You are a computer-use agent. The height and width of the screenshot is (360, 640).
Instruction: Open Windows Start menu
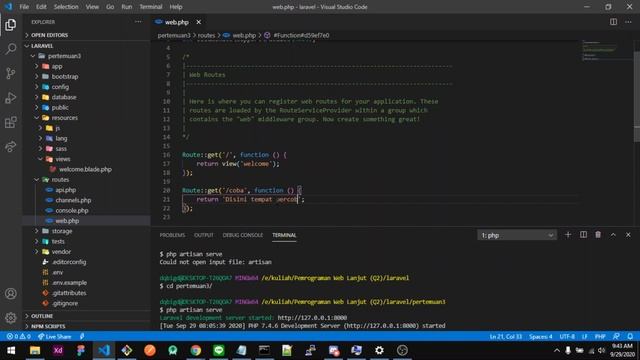tap(11, 350)
